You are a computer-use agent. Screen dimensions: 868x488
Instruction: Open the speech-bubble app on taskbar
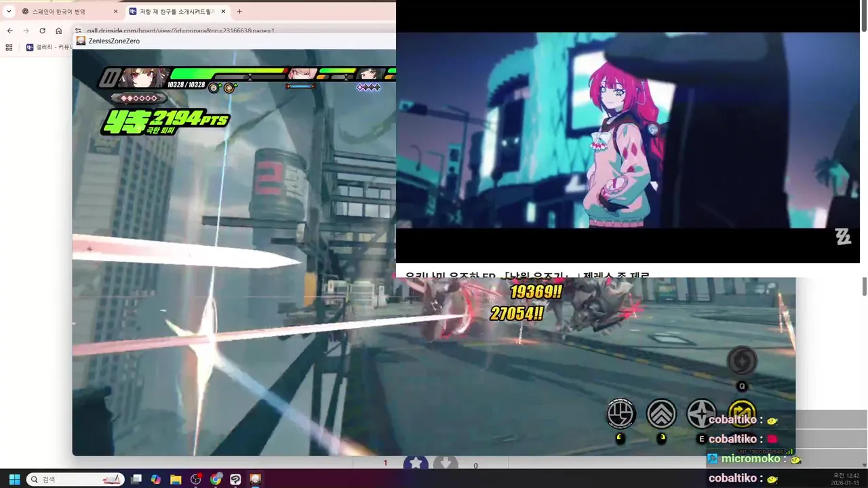point(235,479)
